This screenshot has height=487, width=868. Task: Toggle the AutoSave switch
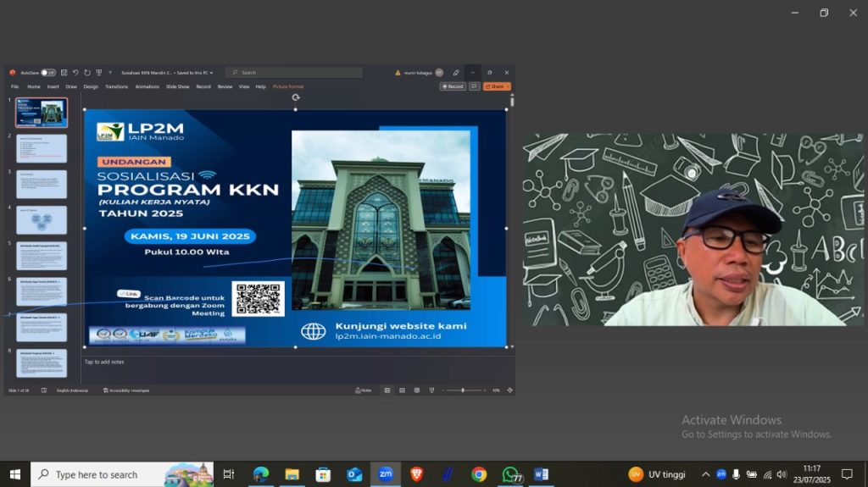[47, 73]
